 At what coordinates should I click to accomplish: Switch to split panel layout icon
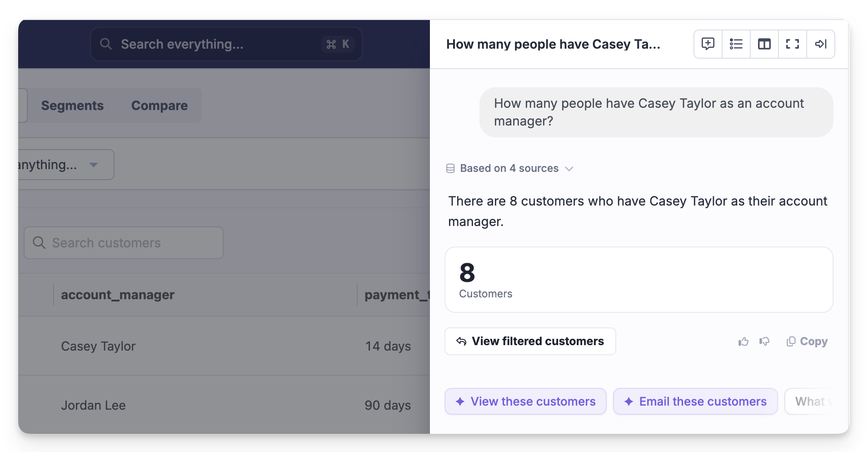coord(764,44)
